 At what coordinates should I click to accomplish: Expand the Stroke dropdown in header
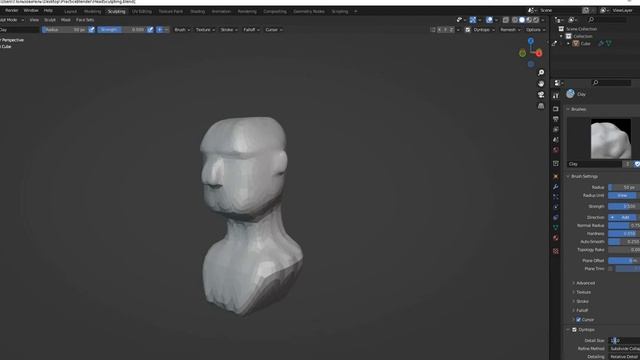[229, 30]
